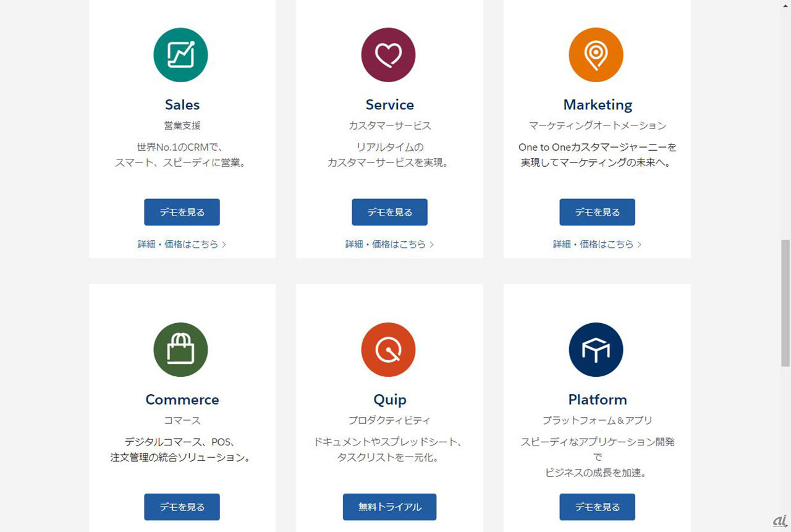Click the Sales heading text

(x=182, y=104)
